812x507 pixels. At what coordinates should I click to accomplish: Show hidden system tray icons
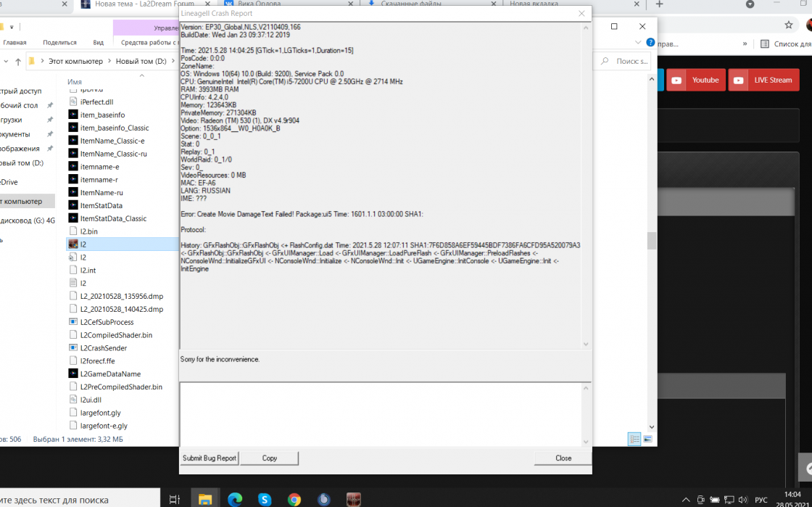(686, 500)
